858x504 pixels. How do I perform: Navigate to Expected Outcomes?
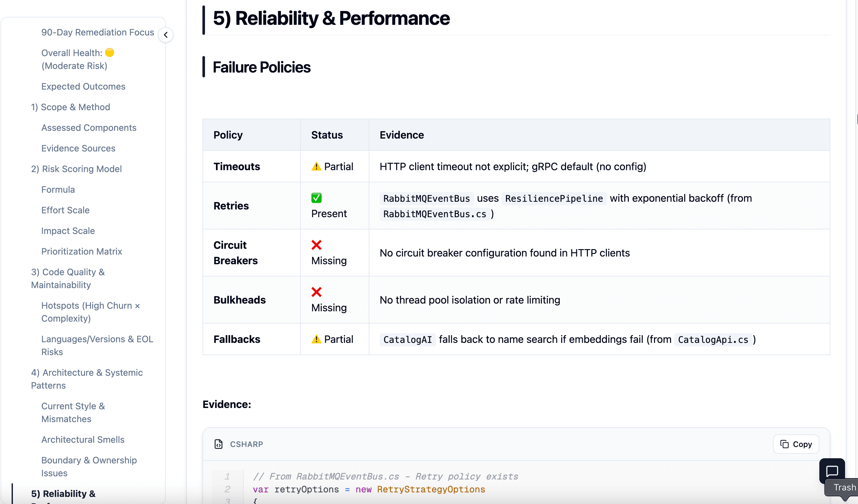83,86
